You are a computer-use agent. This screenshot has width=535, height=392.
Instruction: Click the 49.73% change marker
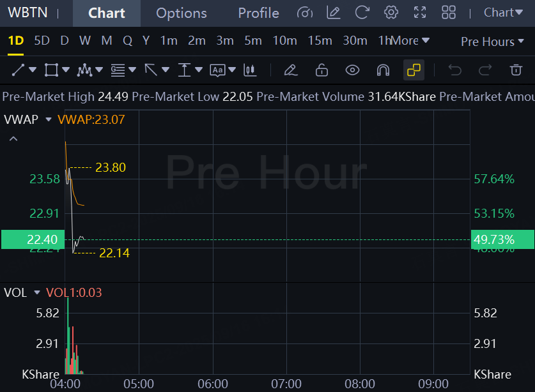(x=502, y=239)
